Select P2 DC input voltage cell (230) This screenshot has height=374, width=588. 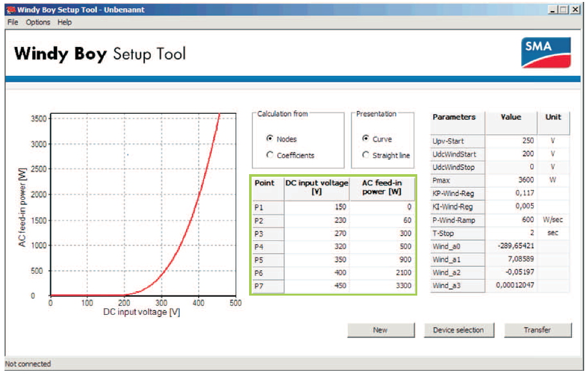[317, 220]
